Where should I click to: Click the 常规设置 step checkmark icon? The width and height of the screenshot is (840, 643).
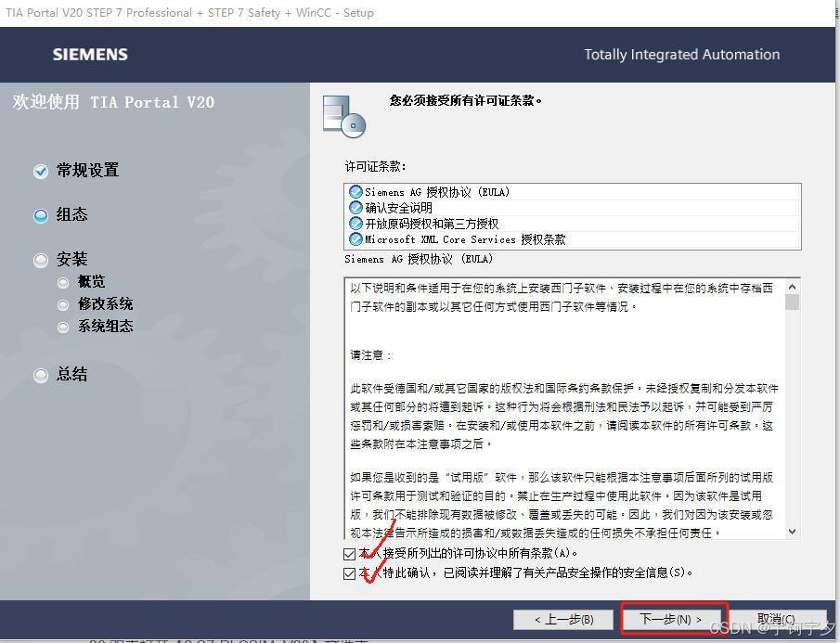tap(41, 172)
